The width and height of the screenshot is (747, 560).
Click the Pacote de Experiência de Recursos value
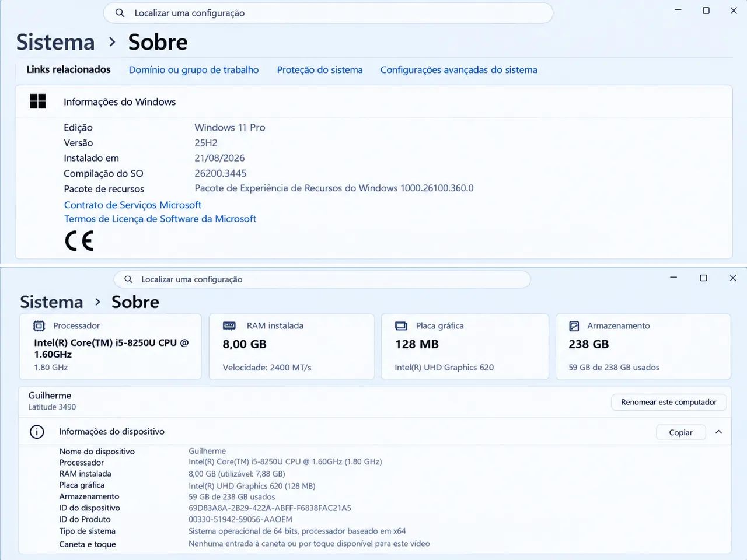(x=334, y=188)
